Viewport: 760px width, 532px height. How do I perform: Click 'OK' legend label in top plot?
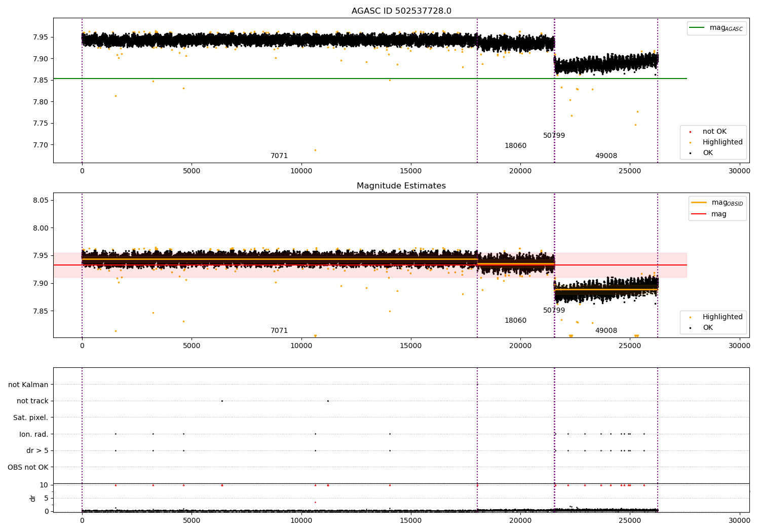click(x=707, y=153)
